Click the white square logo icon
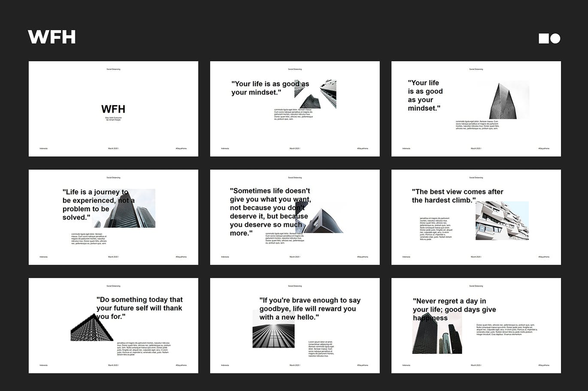This screenshot has height=391, width=588. pos(544,39)
